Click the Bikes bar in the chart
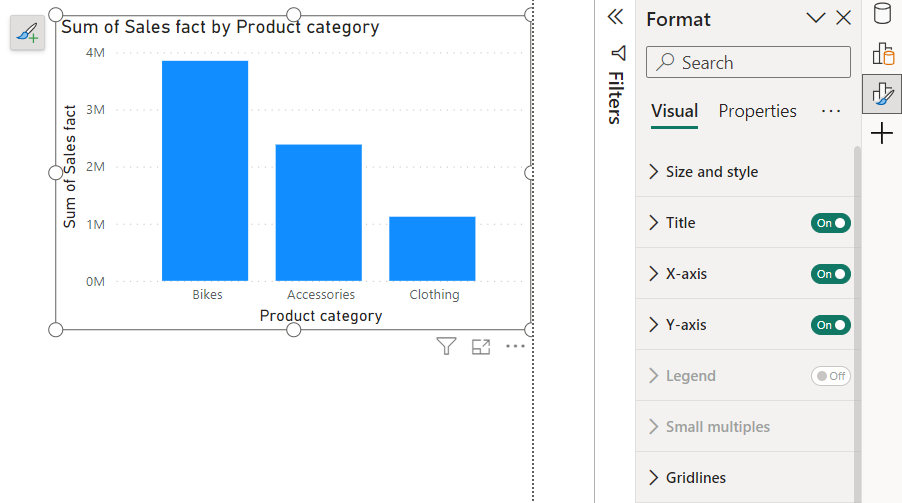The image size is (902, 503). tap(205, 170)
